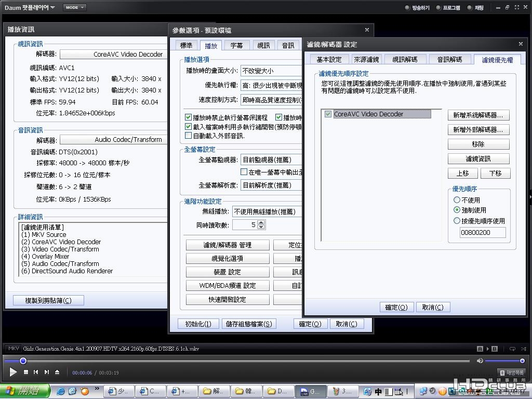Open the playlist button at bottom right
Viewport: 532px width, 399px height.
pyautogui.click(x=512, y=373)
